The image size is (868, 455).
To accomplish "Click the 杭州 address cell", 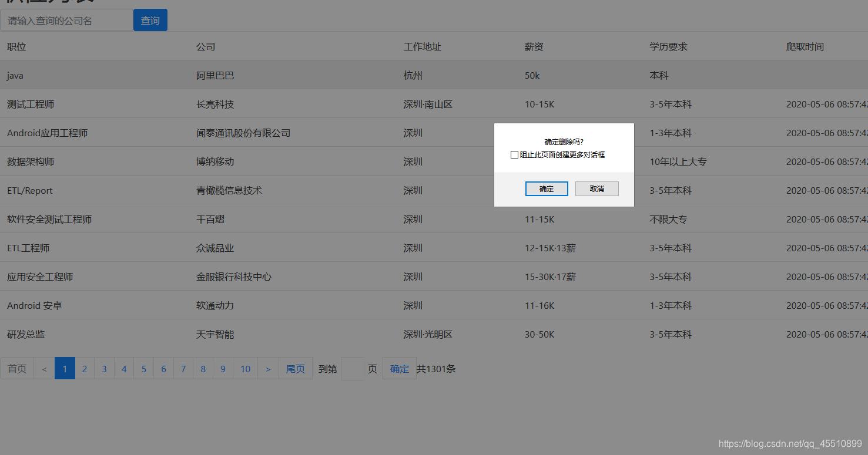I will pos(413,75).
